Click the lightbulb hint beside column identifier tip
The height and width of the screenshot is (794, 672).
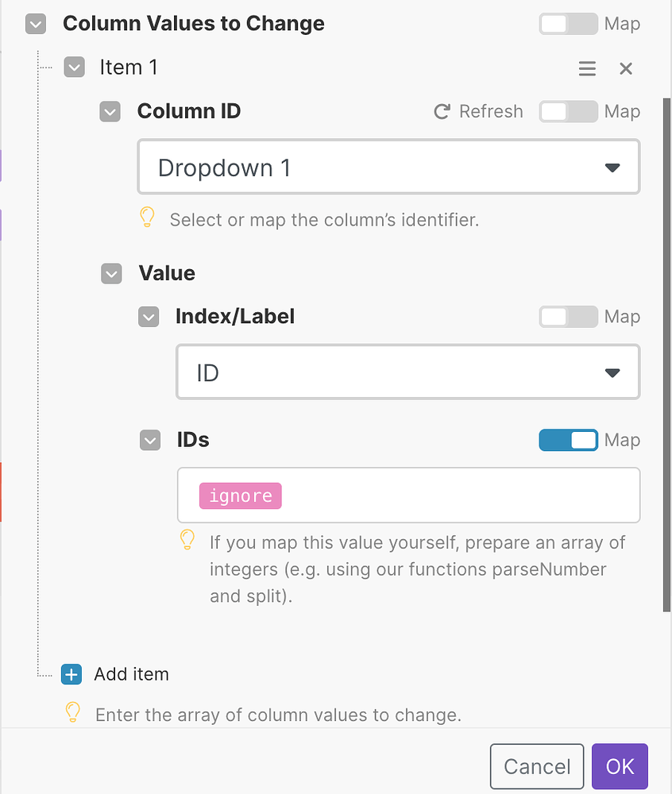pyautogui.click(x=147, y=216)
